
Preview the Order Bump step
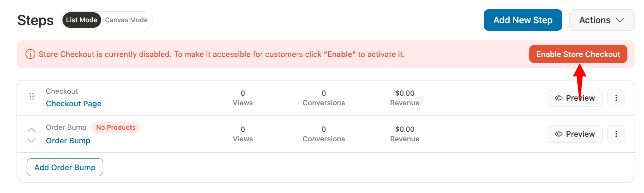575,134
